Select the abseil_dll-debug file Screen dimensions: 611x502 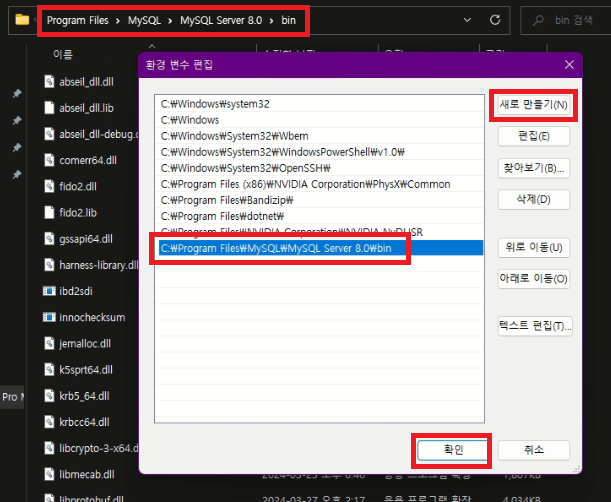(x=99, y=134)
